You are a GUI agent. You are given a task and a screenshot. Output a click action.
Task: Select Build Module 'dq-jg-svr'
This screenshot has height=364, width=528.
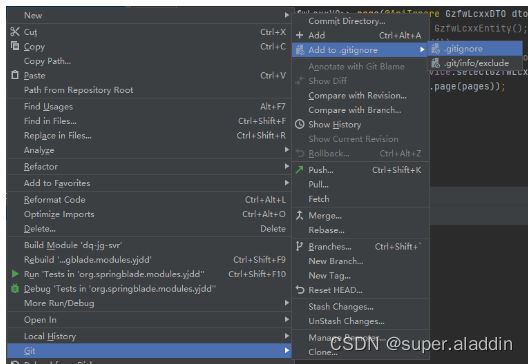coord(73,245)
